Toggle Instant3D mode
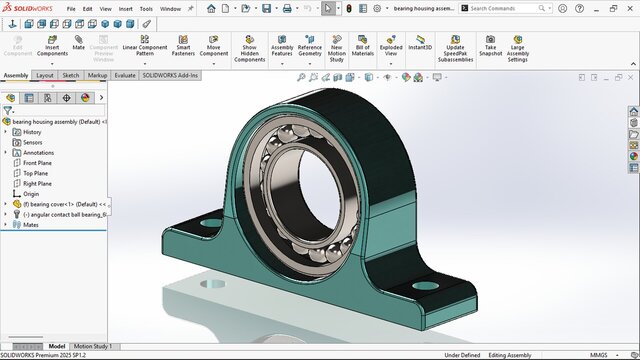640x360 pixels. tap(420, 43)
